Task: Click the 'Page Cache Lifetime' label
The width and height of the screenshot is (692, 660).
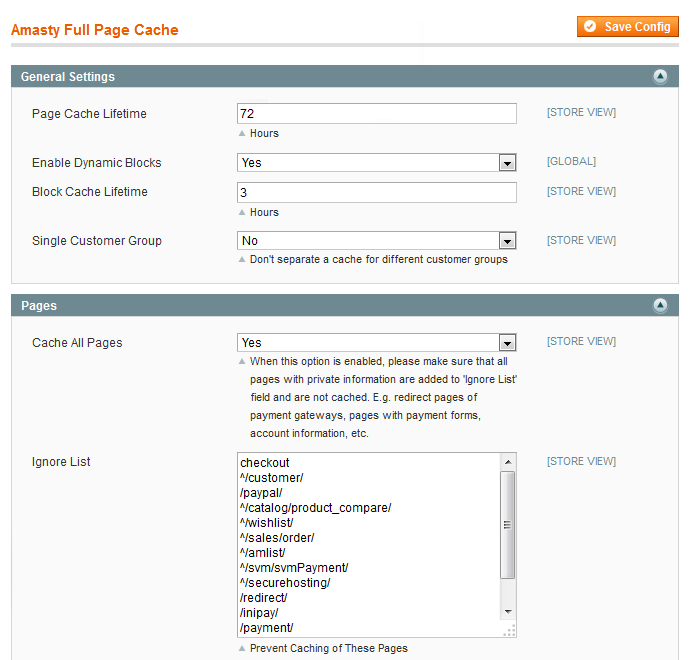Action: pos(89,113)
